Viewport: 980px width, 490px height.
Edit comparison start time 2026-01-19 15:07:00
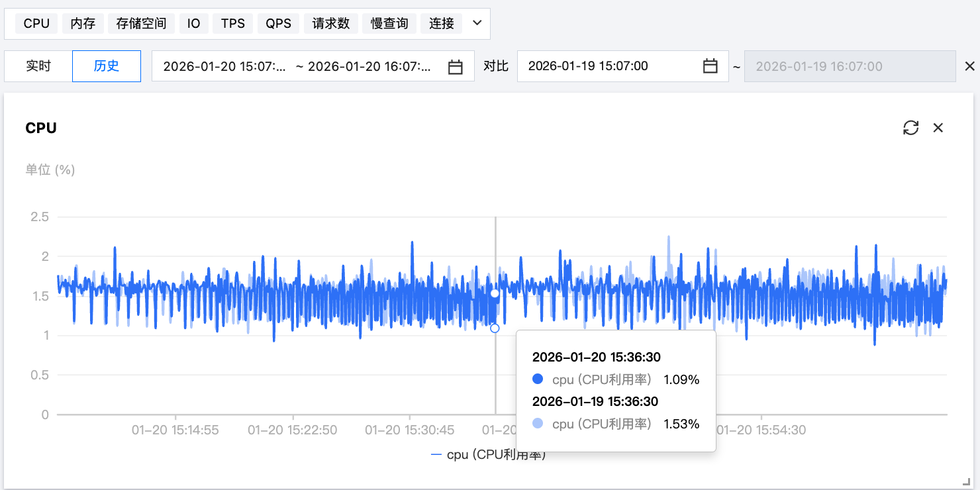(x=623, y=66)
